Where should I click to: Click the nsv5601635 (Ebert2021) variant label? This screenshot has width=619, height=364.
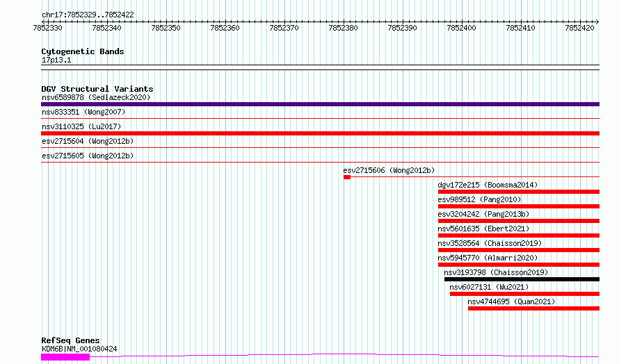click(483, 229)
